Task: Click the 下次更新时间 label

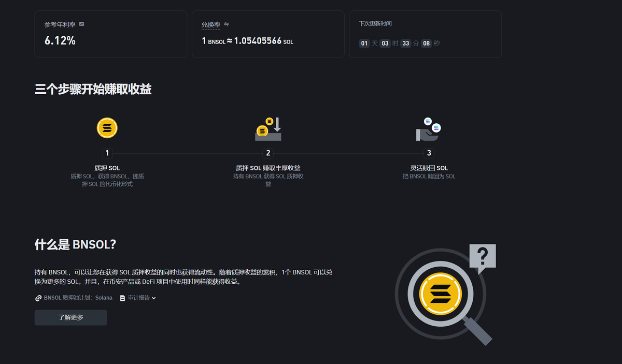Action: (x=375, y=24)
